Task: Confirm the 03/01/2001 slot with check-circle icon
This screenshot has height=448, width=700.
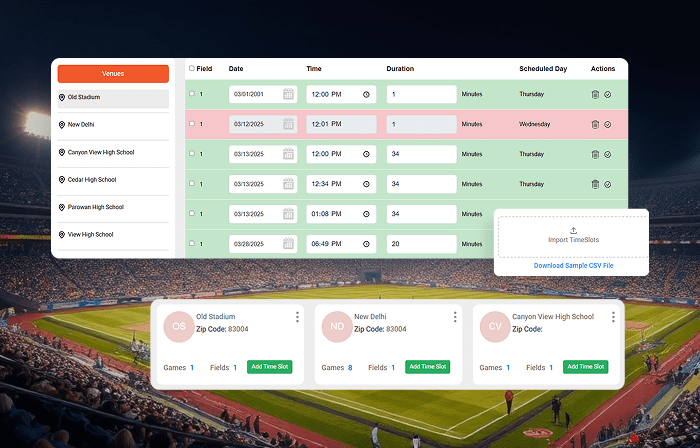Action: coord(608,95)
